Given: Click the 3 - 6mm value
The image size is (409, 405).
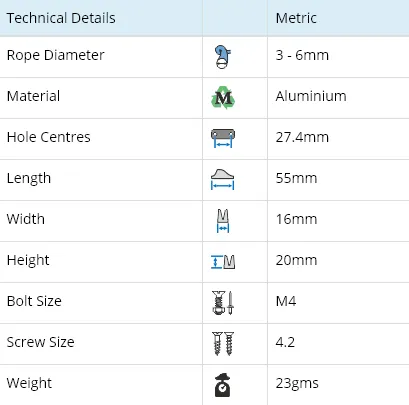Looking at the screenshot, I should pos(302,55).
